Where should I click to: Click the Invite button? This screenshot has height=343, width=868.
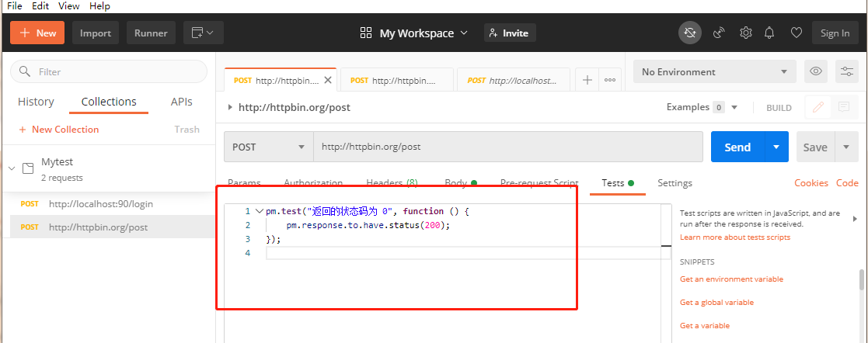coord(509,33)
